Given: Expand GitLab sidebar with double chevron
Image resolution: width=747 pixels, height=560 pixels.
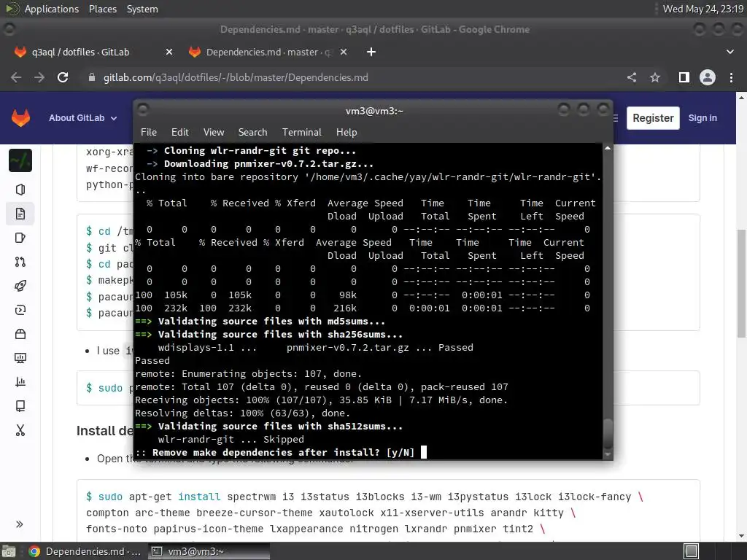Looking at the screenshot, I should coord(20,524).
